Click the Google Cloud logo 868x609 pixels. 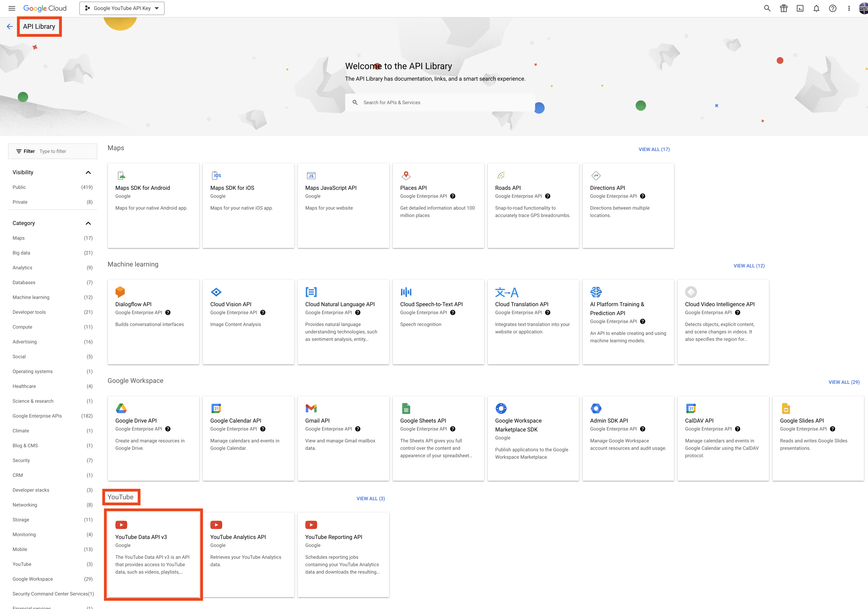(x=45, y=8)
